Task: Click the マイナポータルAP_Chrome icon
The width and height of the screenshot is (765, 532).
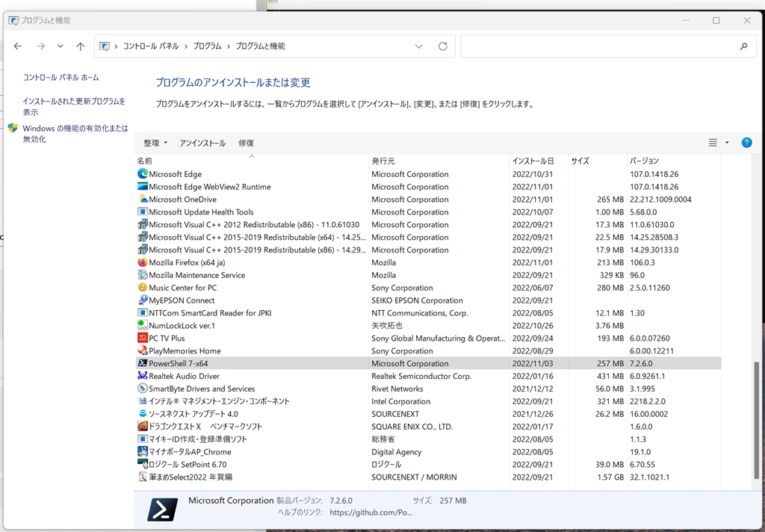Action: coord(143,451)
